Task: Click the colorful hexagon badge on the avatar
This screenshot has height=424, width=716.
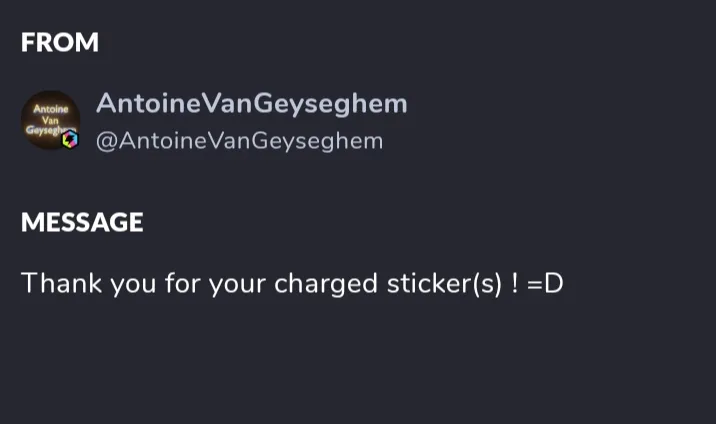Action: point(69,140)
